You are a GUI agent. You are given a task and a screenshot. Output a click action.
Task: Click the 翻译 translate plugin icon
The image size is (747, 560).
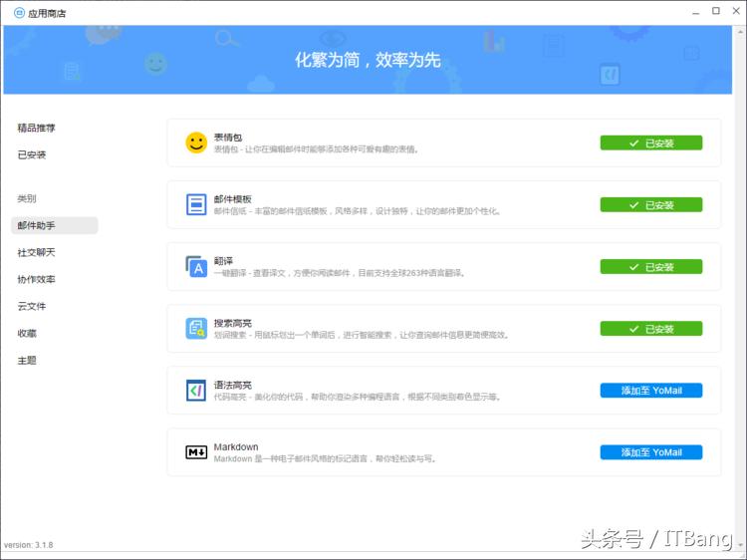click(x=196, y=266)
